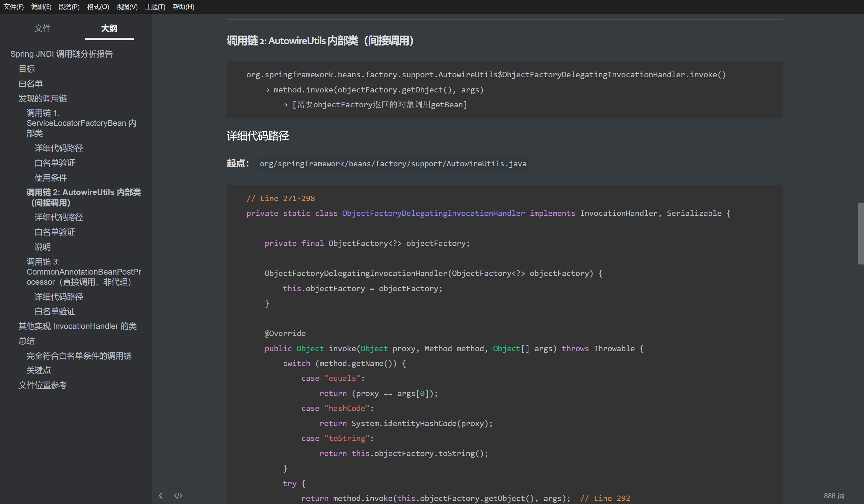Open the 文件(F) menu
864x504 pixels.
click(14, 7)
